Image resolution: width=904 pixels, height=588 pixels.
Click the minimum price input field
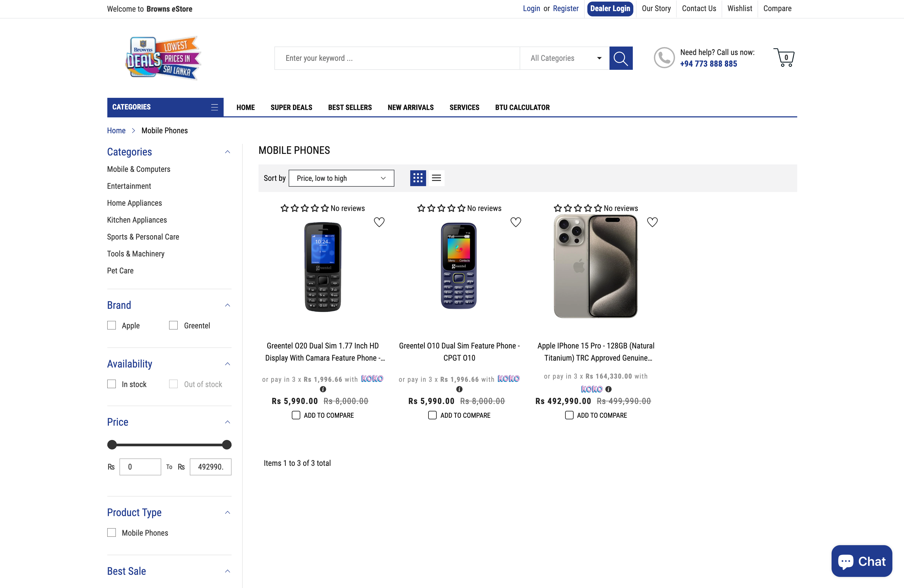[x=140, y=466]
